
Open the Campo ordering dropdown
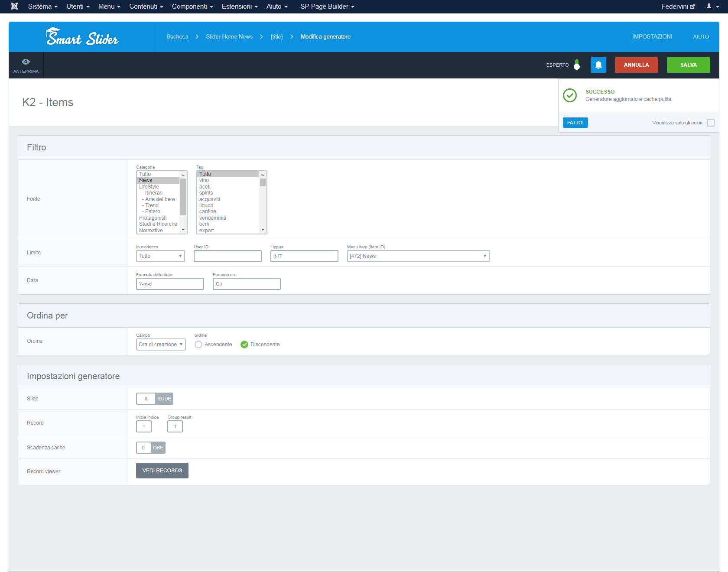tap(161, 344)
